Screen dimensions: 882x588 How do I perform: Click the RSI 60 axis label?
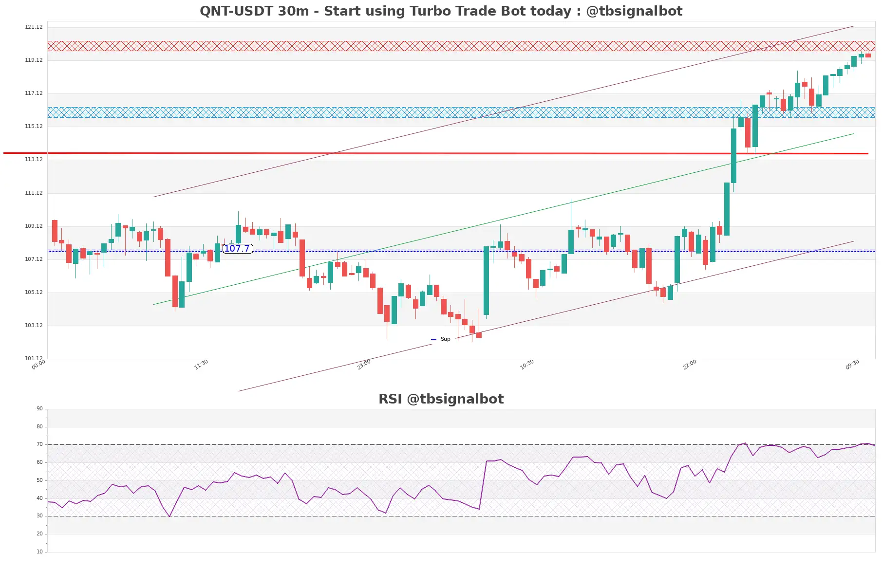tap(39, 462)
